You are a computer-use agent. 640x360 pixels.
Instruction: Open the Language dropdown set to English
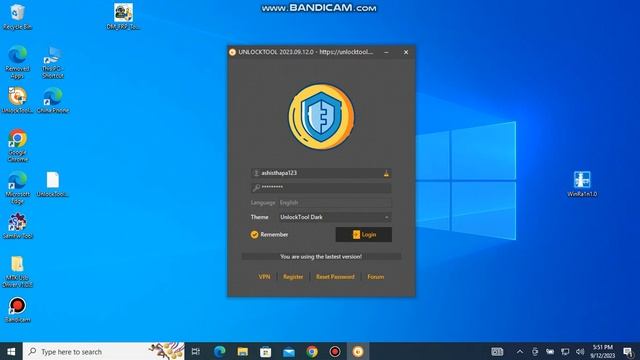(x=335, y=202)
